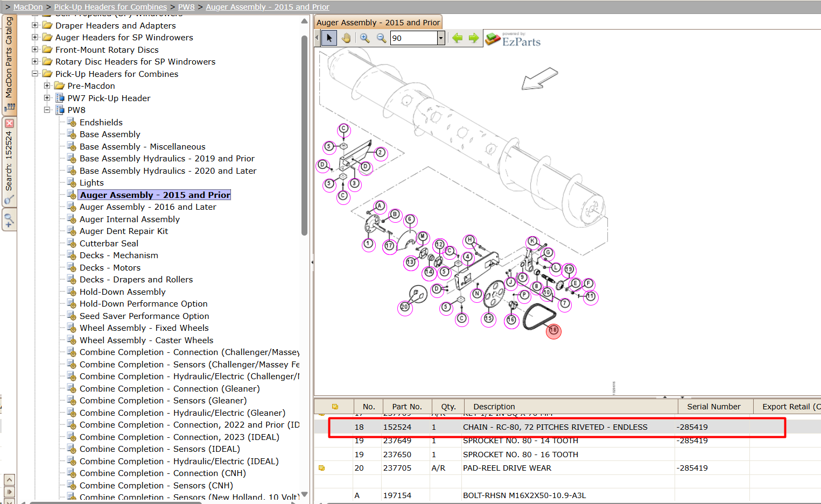Viewport: 821px width, 504px height.
Task: Click zoom percentage input field
Action: click(413, 38)
